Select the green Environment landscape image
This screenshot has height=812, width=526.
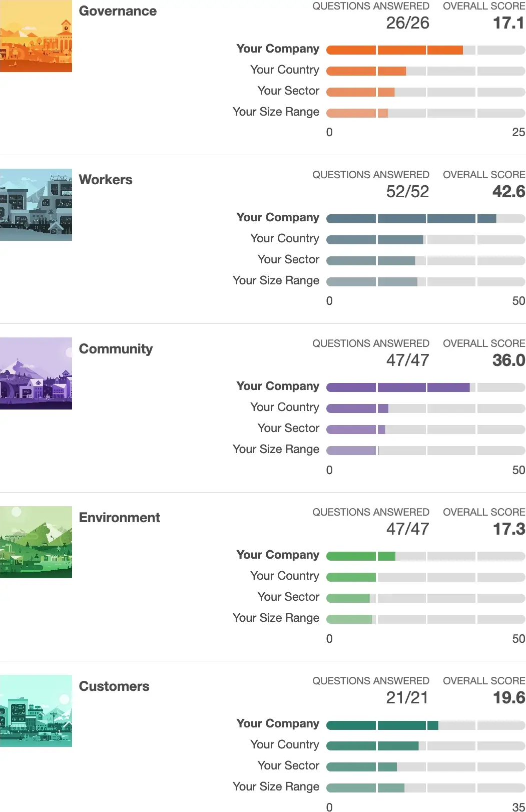[36, 542]
